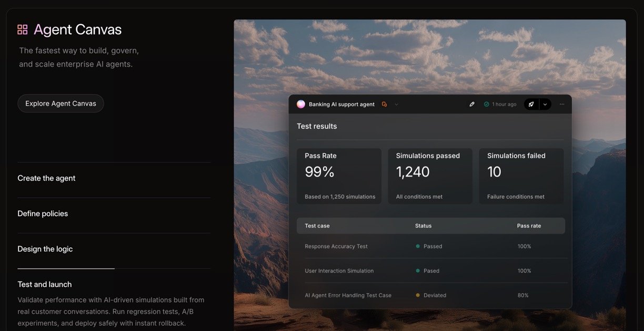Expand the Define policies section
Viewport: 644px width, 331px height.
coord(43,213)
